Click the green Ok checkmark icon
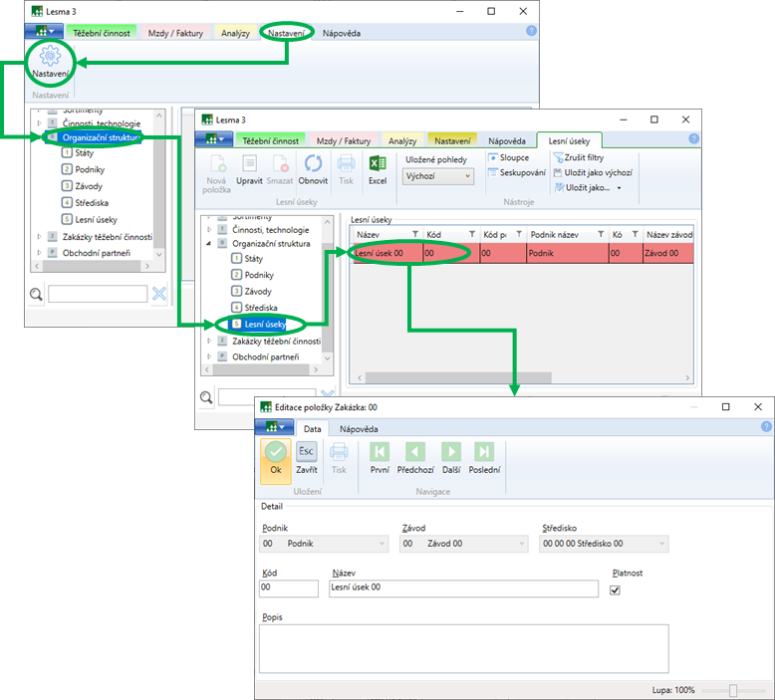The width and height of the screenshot is (775, 700). pos(276,457)
